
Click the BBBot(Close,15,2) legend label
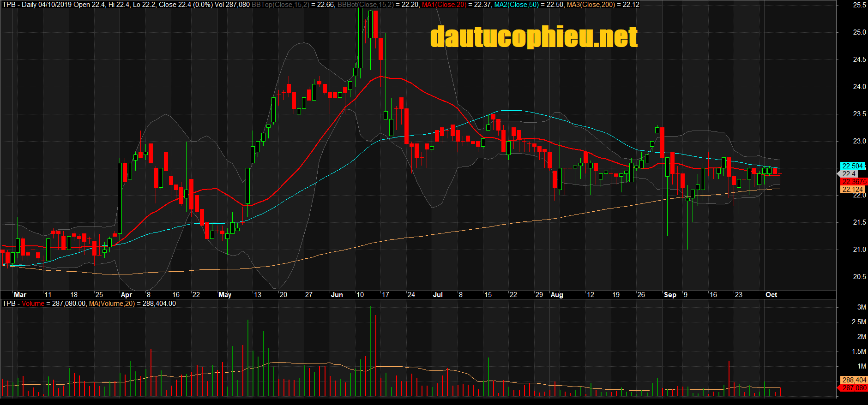tap(365, 5)
